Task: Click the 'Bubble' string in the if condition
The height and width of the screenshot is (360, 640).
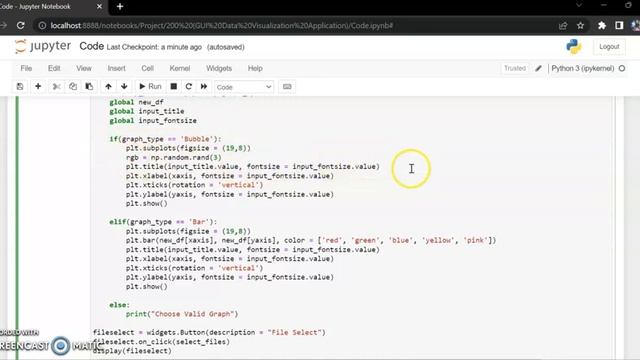Action: coord(197,139)
